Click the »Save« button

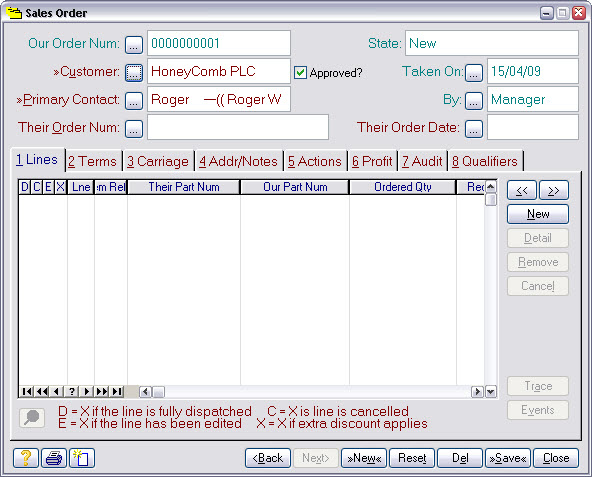[x=508, y=458]
